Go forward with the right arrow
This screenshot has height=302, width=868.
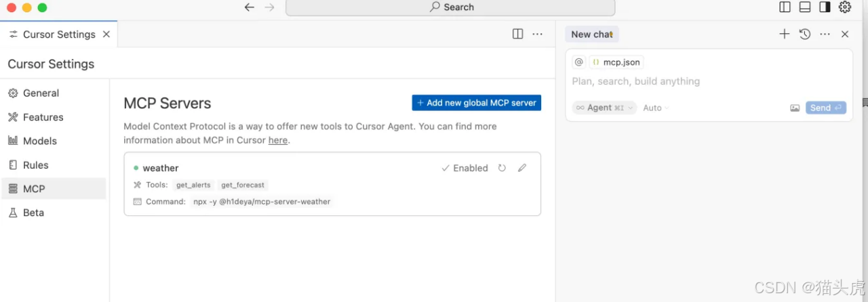(270, 7)
